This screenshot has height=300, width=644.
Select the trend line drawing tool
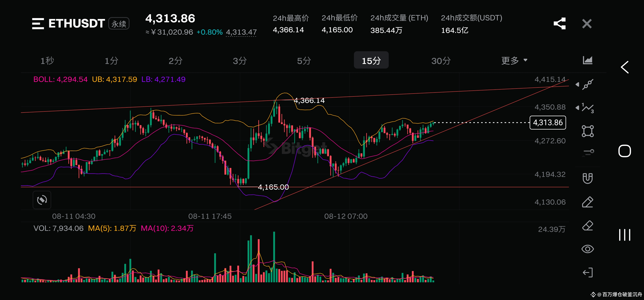[x=587, y=84]
